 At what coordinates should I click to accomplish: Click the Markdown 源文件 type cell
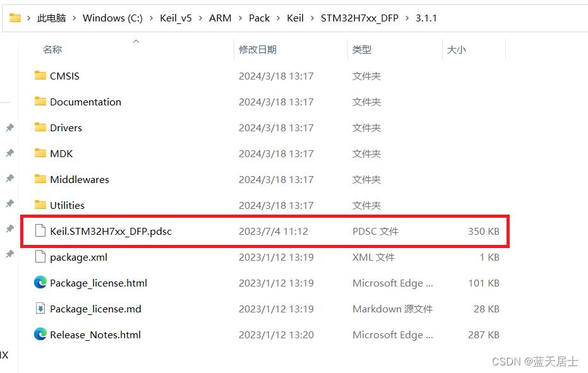[393, 309]
